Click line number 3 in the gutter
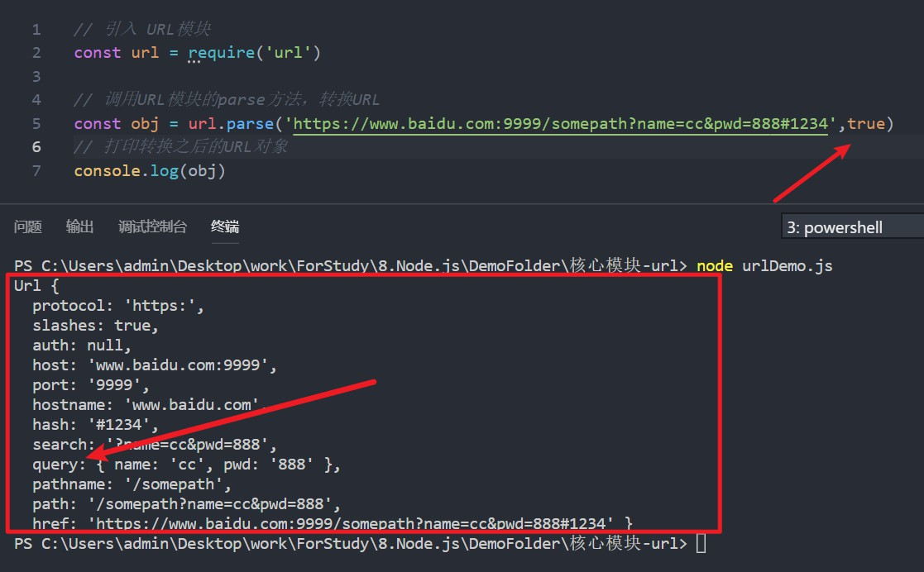Image resolution: width=924 pixels, height=572 pixels. tap(36, 77)
